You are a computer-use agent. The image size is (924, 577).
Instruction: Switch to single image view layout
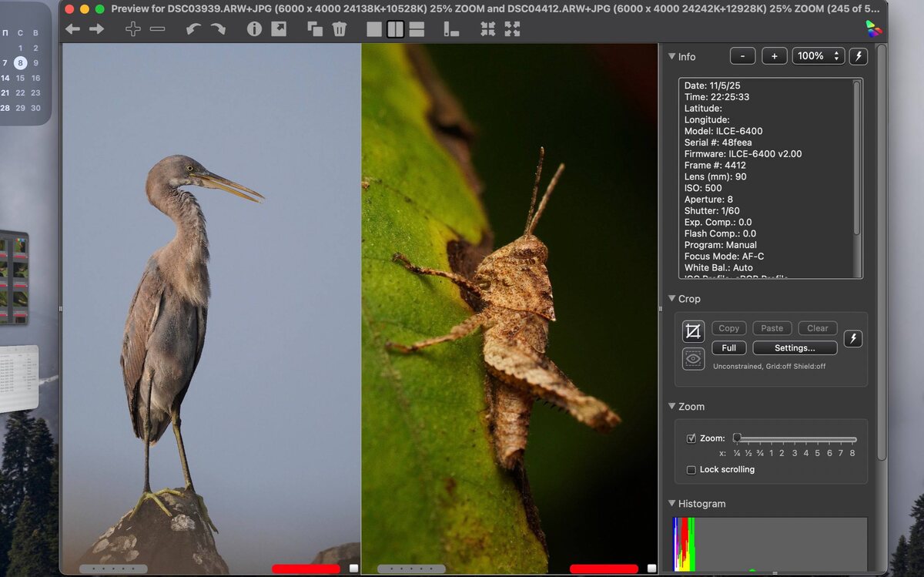[373, 29]
